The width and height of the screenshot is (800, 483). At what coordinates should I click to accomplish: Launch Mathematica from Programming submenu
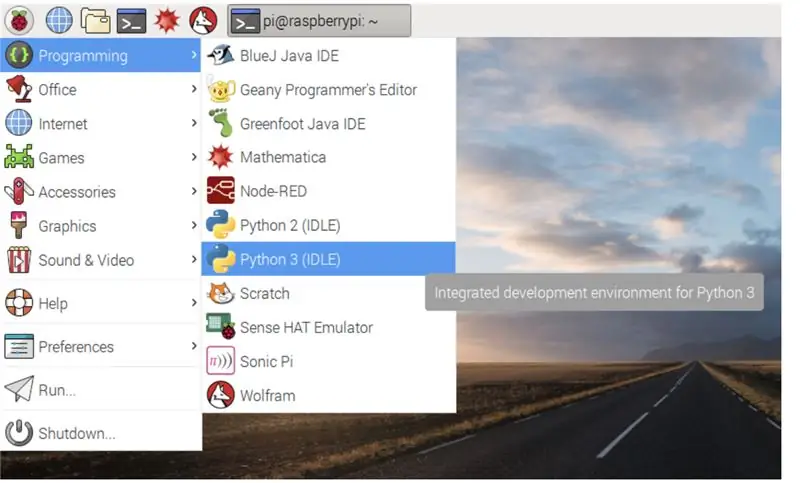(329, 157)
